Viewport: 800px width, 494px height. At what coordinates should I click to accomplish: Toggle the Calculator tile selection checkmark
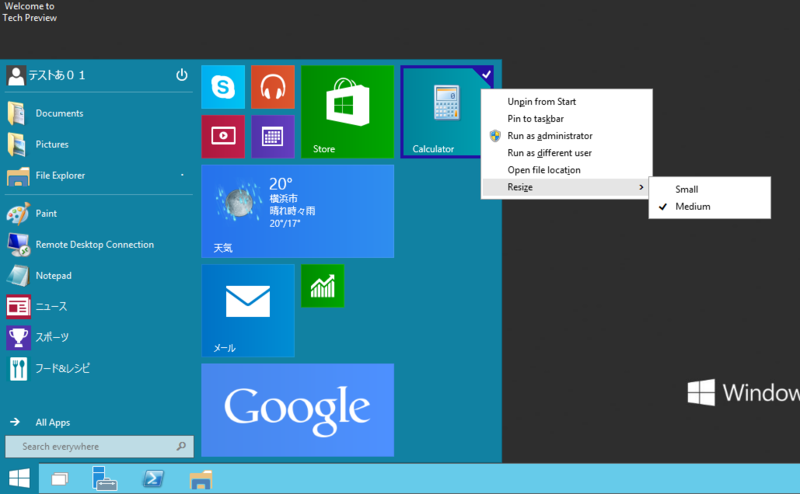click(487, 75)
